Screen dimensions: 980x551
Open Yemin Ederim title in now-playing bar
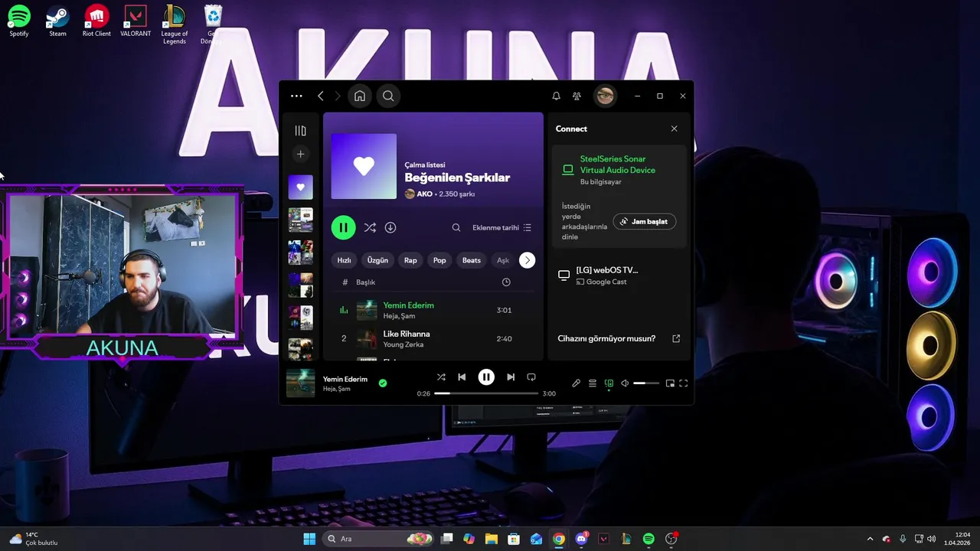click(345, 379)
